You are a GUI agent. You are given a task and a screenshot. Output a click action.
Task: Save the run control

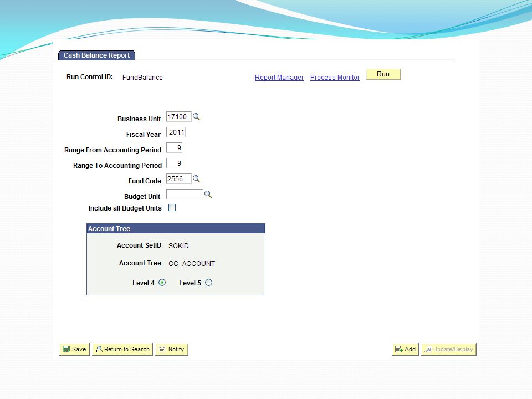click(x=75, y=349)
